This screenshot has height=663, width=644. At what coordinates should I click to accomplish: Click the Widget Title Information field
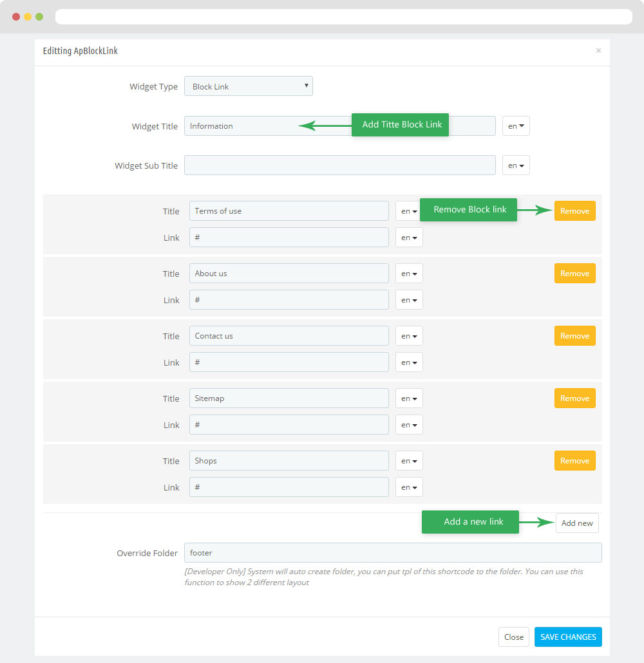click(x=340, y=126)
